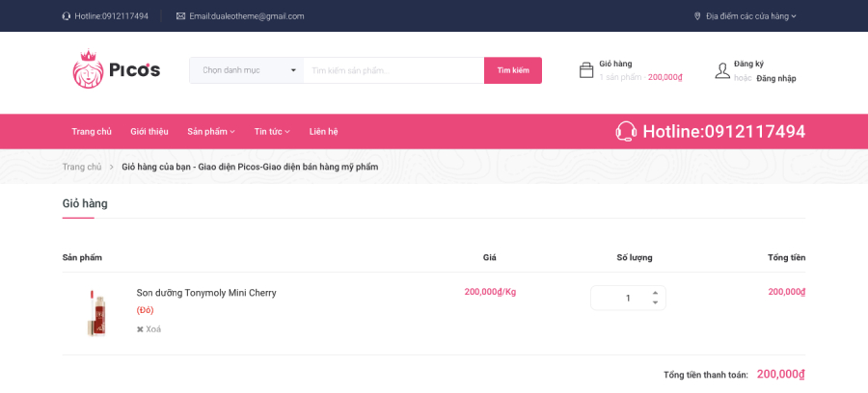Go to Trang chủ in navigation bar

point(92,132)
